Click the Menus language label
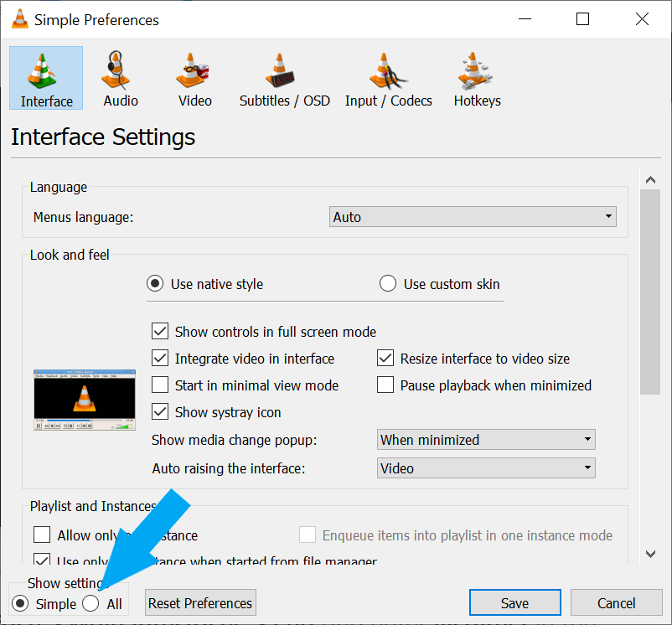Image resolution: width=672 pixels, height=625 pixels. point(84,217)
